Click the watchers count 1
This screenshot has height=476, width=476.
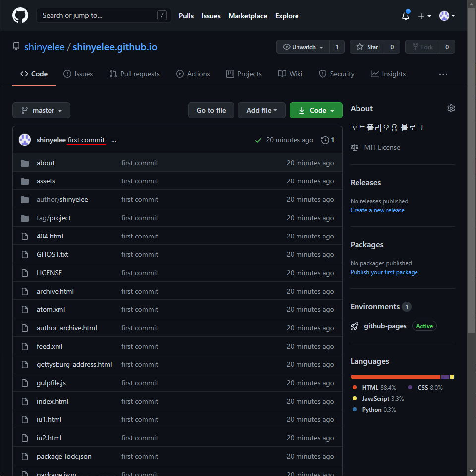[x=337, y=47]
